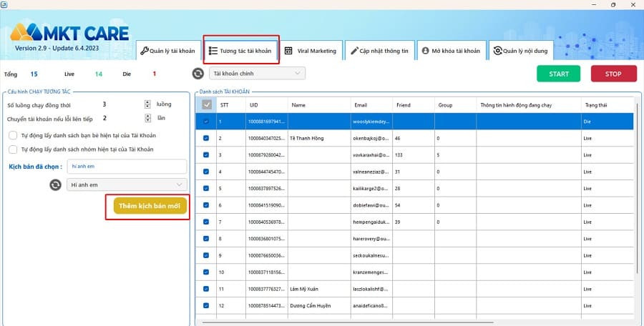Viewport: 644px width, 326px height.
Task: Click Thêm kịch bản mới button
Action: [150, 206]
